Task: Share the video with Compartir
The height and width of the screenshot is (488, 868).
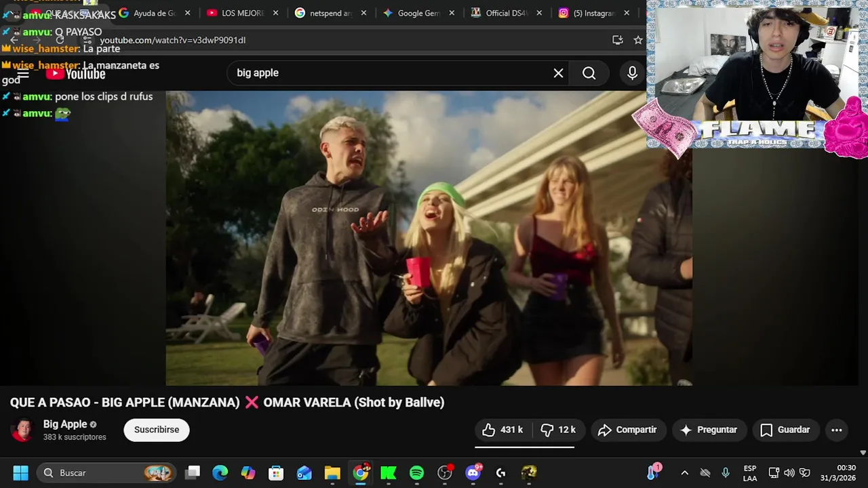Action: pos(629,430)
